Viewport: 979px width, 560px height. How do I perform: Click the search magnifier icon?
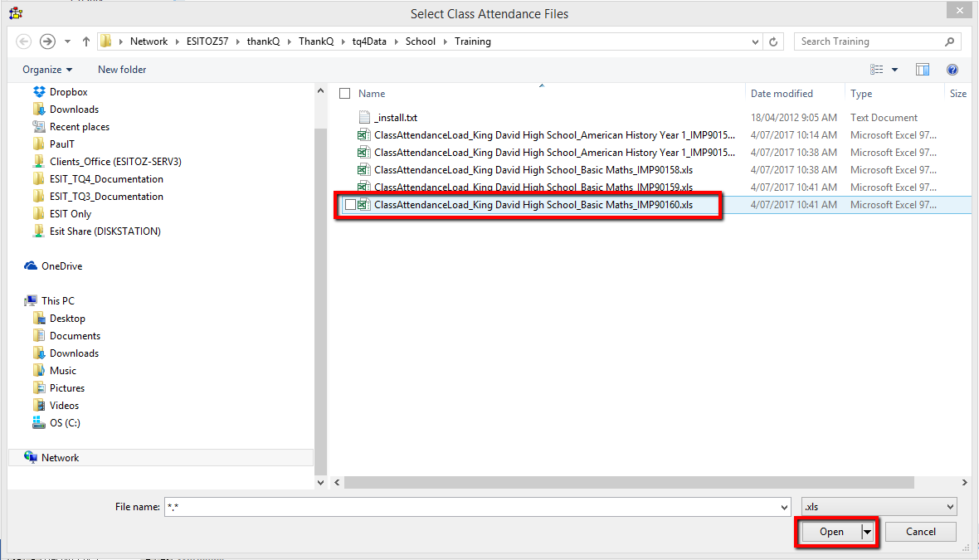tap(950, 41)
